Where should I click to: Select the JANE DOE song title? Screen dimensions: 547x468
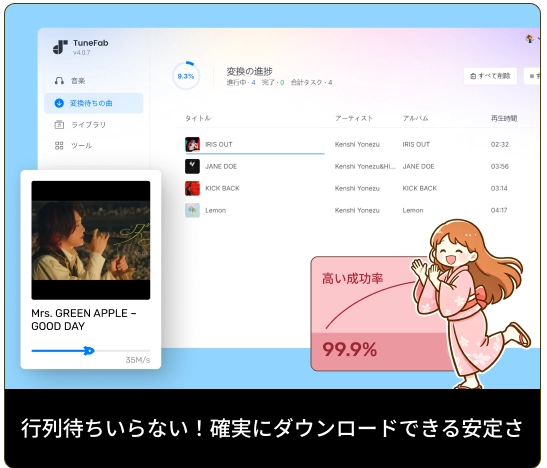pos(221,166)
